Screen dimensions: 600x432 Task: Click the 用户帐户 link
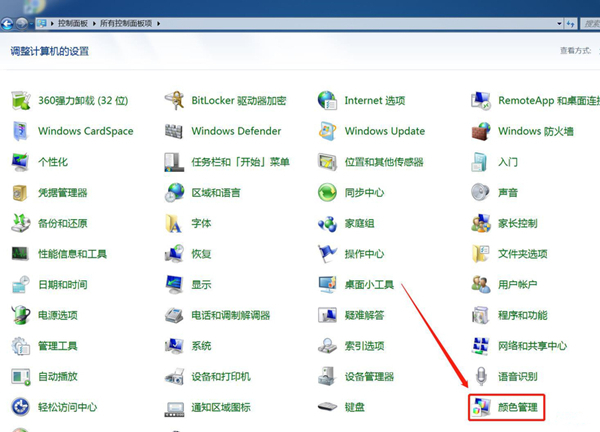[518, 285]
